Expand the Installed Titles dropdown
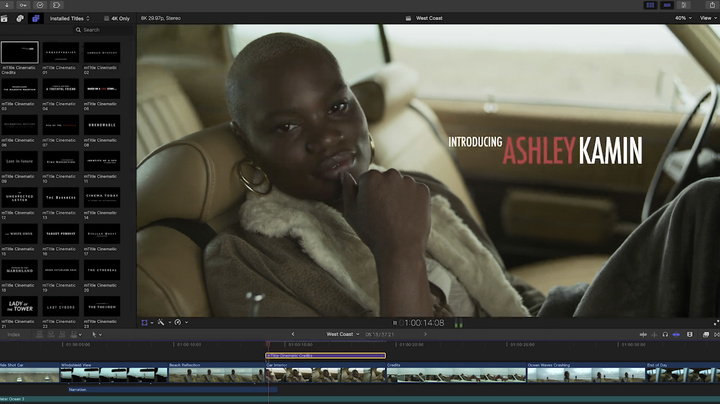Viewport: 720px width, 404px height. (x=70, y=18)
